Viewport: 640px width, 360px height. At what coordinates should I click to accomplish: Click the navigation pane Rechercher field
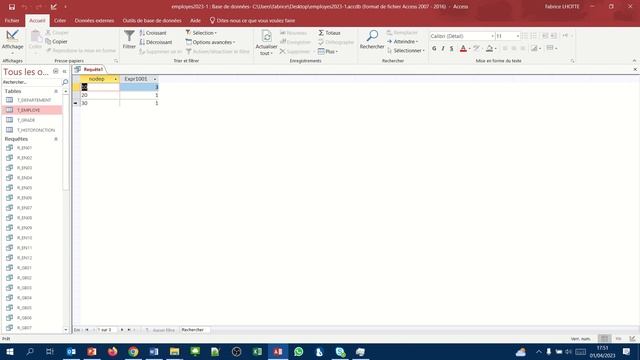click(31, 82)
